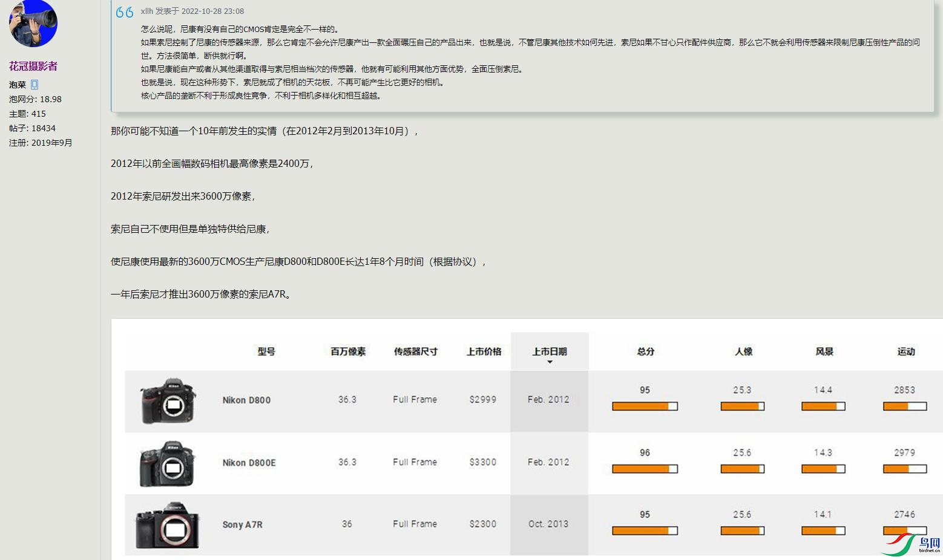This screenshot has width=943, height=560.
Task: Click Nikon D800 overall score bar
Action: click(x=645, y=406)
